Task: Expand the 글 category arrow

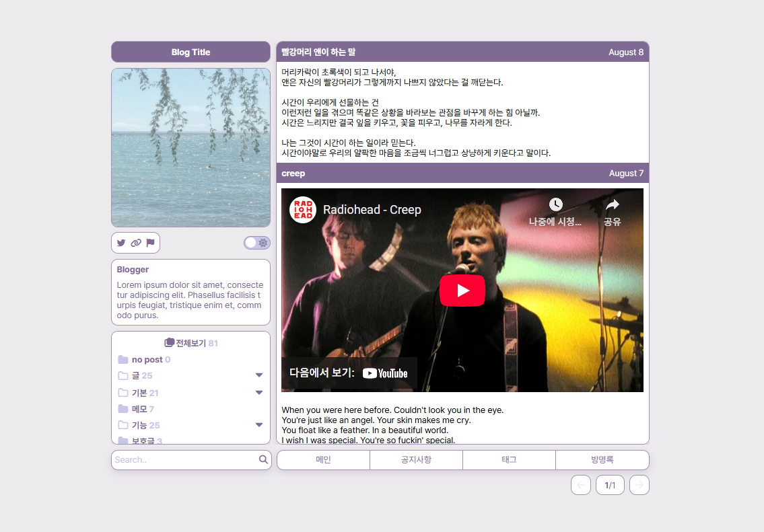Action: (259, 375)
